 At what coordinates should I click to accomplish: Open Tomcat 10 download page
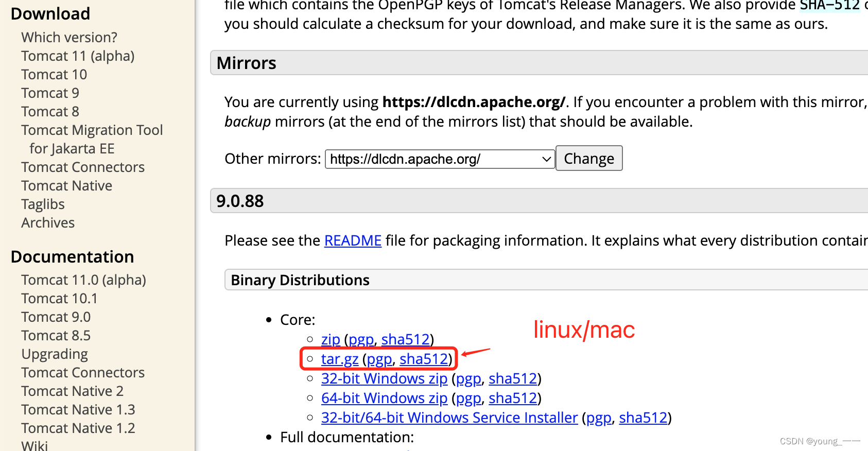click(x=54, y=75)
